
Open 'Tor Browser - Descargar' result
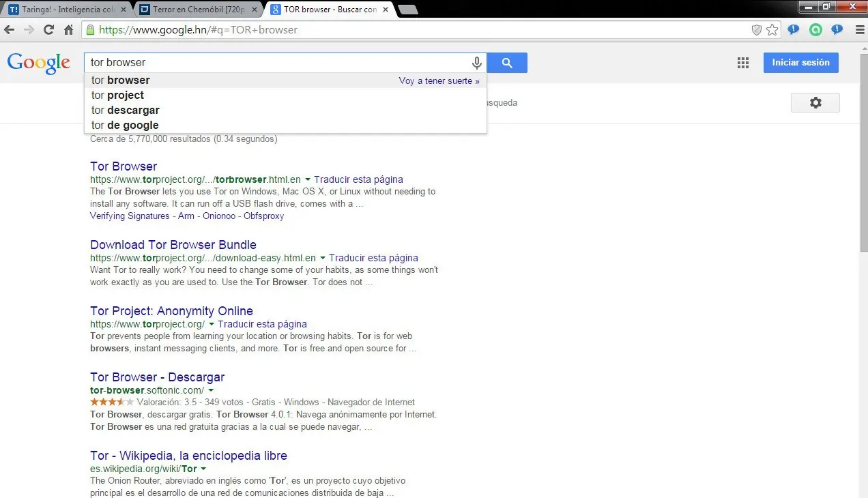[157, 377]
